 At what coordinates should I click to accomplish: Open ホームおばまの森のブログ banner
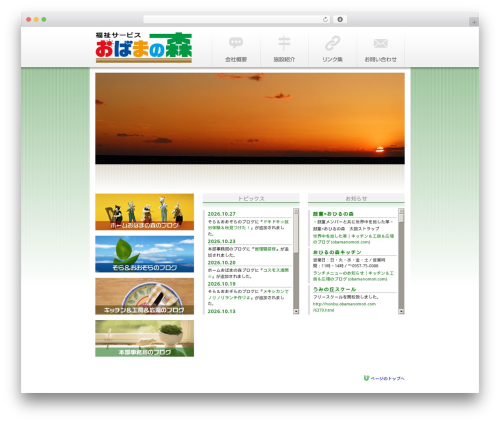[144, 212]
